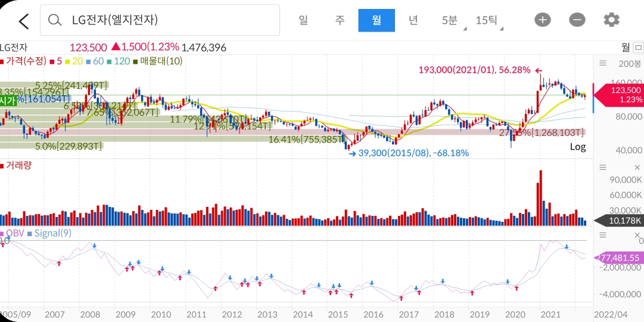Screen dimensions: 644x322
Task: Tap the volume value tag 10,178K
Action: pos(620,221)
